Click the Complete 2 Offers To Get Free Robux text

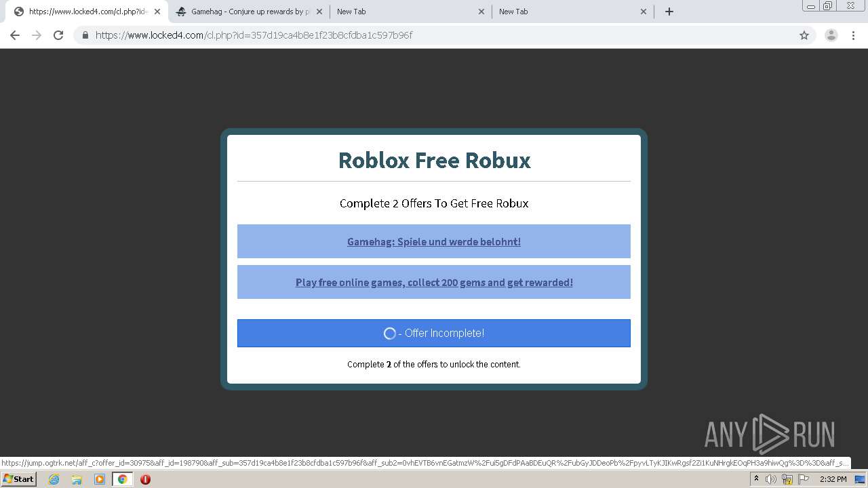pyautogui.click(x=434, y=203)
